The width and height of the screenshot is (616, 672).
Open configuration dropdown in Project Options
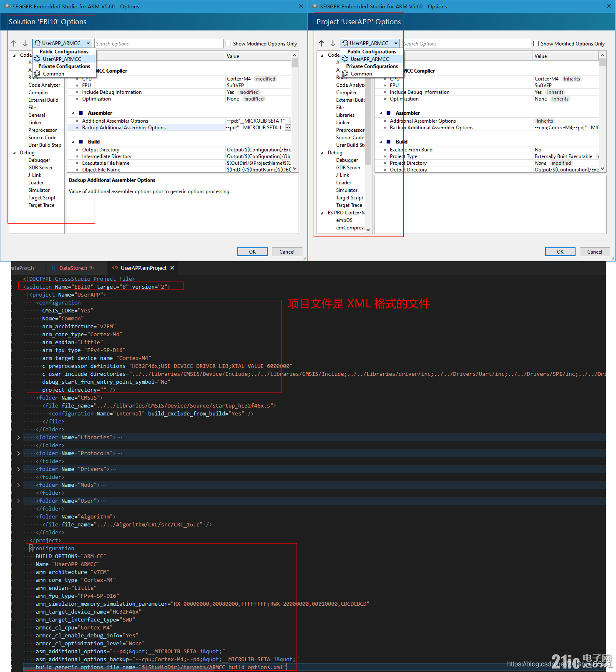click(370, 43)
